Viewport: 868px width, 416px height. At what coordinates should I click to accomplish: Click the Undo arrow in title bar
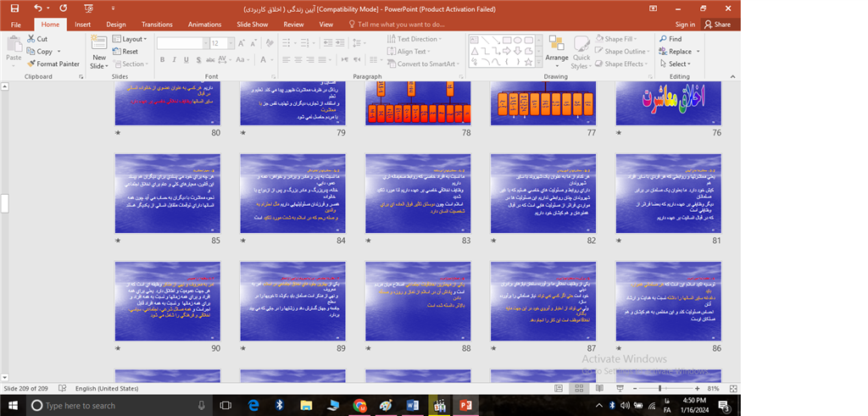(38, 8)
